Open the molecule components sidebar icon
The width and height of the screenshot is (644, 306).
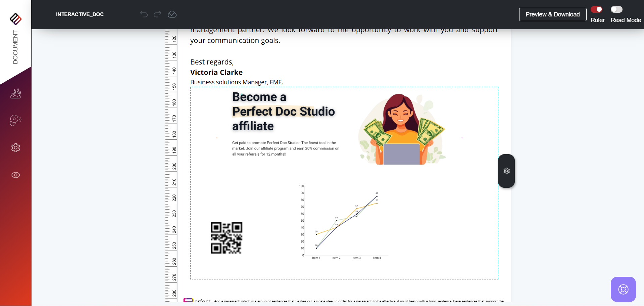point(16,120)
